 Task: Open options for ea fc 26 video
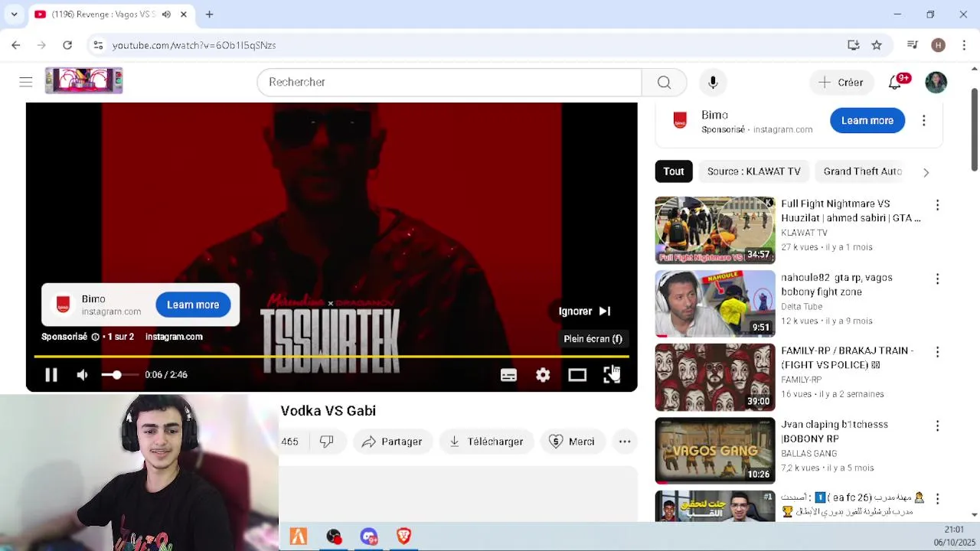[x=937, y=498]
